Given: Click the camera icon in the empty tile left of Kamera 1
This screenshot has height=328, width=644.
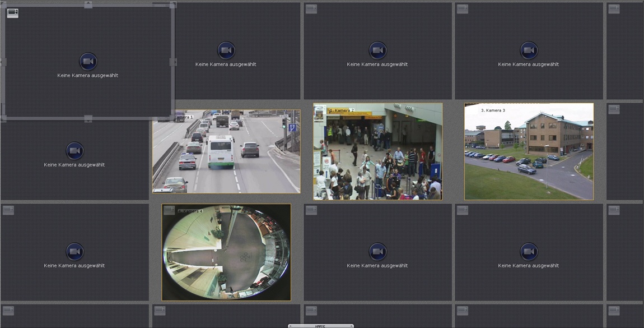Looking at the screenshot, I should (74, 151).
